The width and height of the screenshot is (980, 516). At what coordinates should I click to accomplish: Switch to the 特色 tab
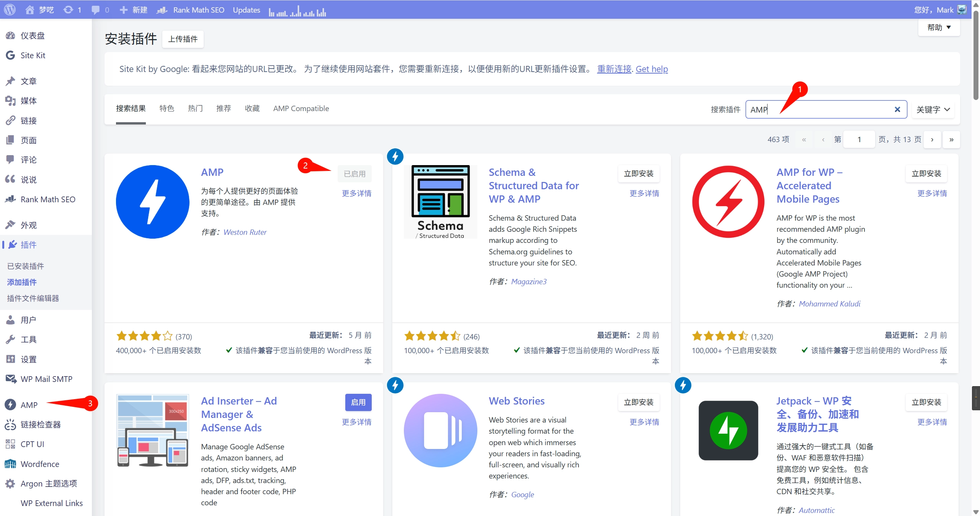[x=167, y=109]
